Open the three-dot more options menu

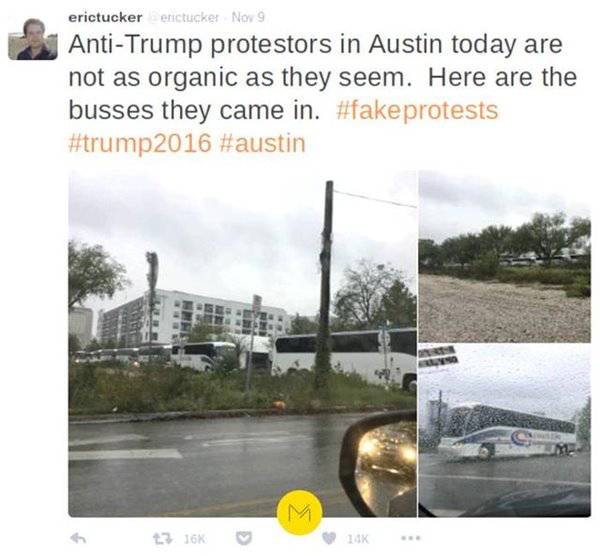coord(410,538)
